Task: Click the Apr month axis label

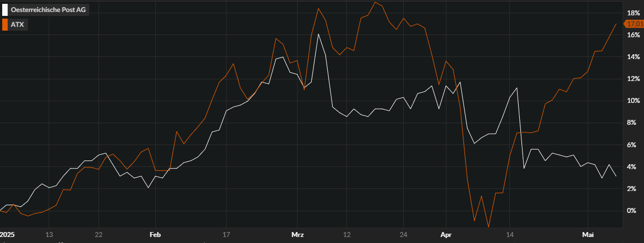Action: [445, 235]
